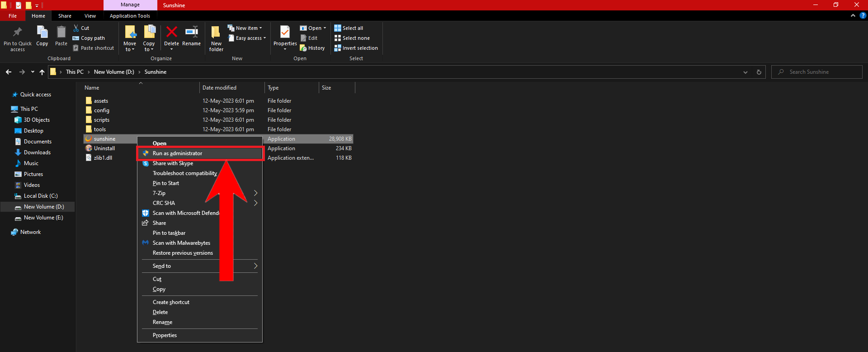868x352 pixels.
Task: Choose Run as administrator
Action: point(200,153)
